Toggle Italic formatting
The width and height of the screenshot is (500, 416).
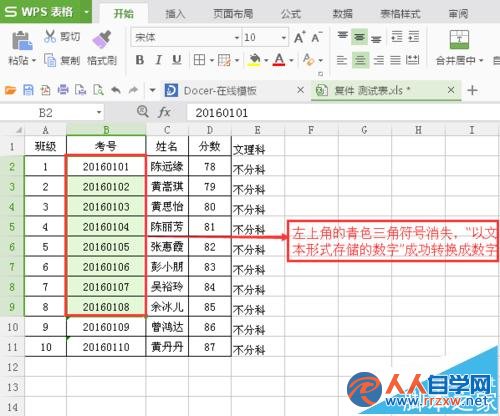(159, 60)
